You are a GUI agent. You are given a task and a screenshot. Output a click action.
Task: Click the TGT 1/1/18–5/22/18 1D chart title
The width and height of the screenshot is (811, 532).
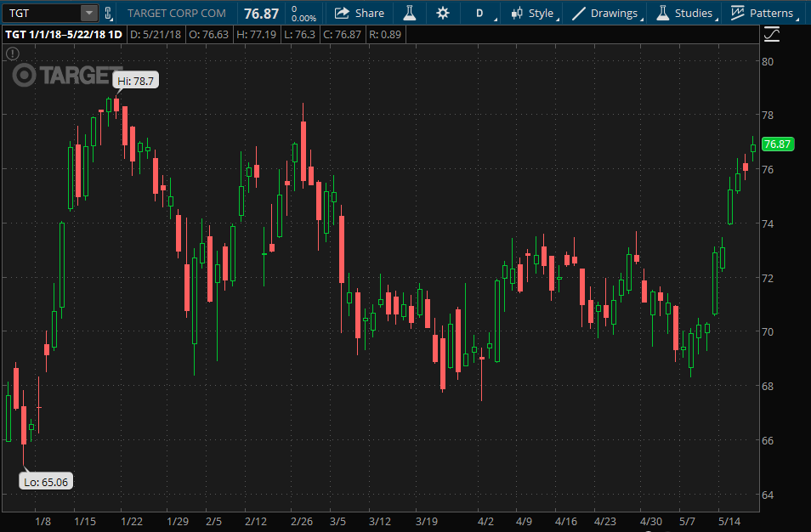point(64,35)
